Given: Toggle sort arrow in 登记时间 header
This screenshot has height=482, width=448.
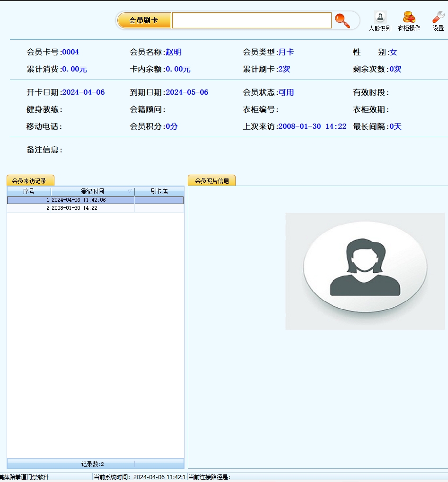Looking at the screenshot, I should [x=130, y=191].
